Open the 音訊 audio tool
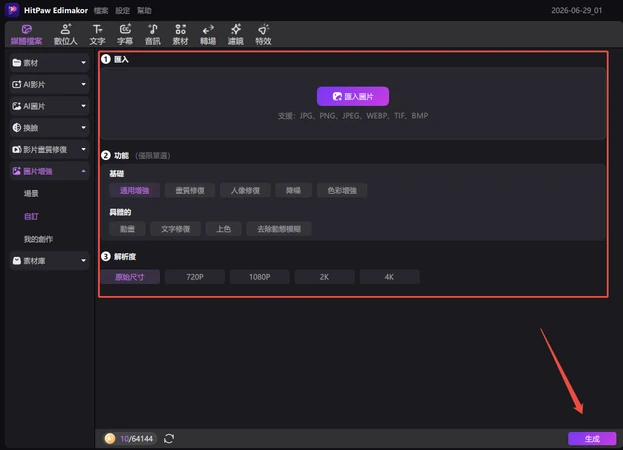623x450 pixels. 153,35
